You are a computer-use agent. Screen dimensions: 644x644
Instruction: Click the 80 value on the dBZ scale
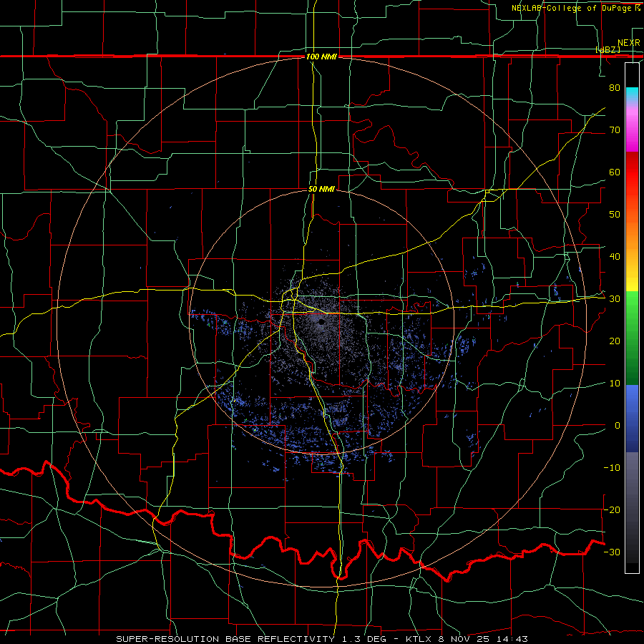[x=615, y=87]
